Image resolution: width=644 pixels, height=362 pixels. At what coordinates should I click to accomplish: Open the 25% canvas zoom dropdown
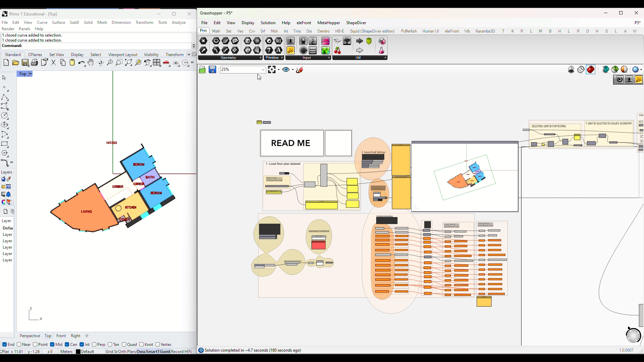click(263, 69)
